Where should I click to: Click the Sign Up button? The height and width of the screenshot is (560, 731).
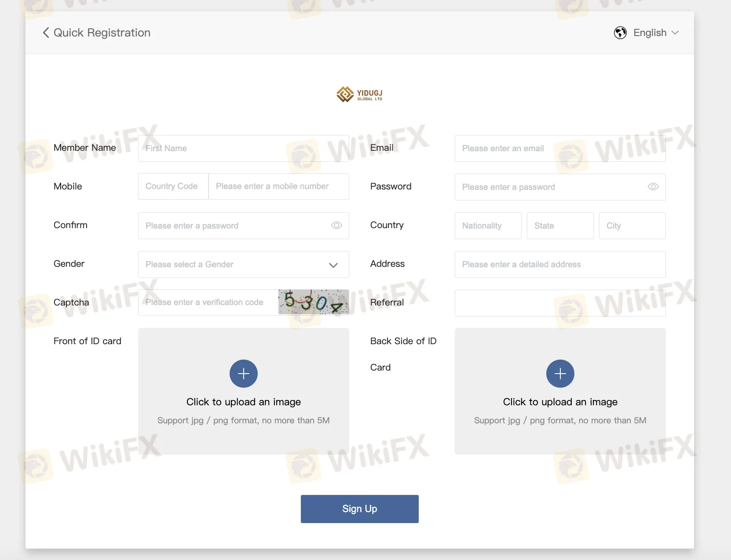point(360,509)
